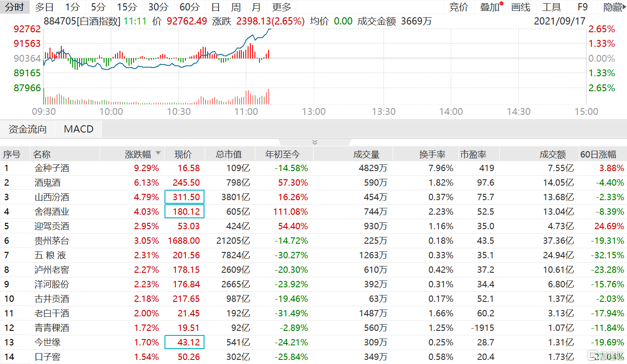The image size is (627, 364).
Task: Click the 884705[白酒指数] index title
Action: click(82, 21)
